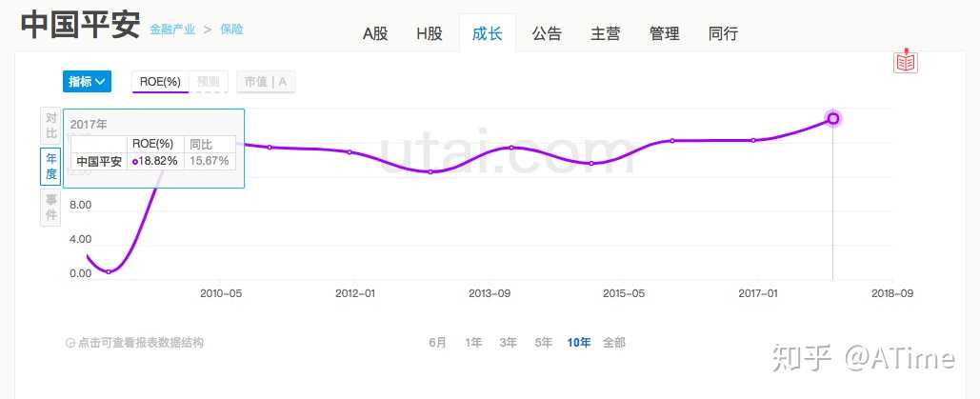The image size is (980, 399).
Task: Click the 4.00 y-axis label
Action: point(79,239)
